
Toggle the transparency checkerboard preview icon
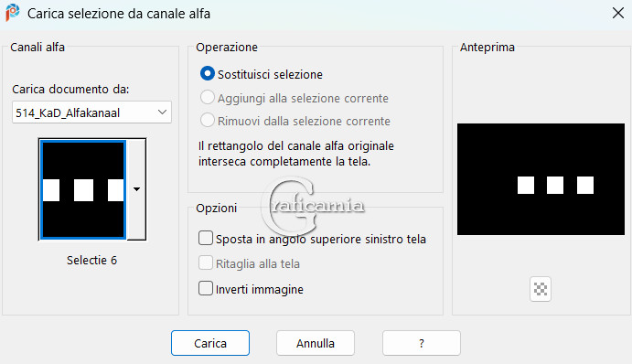541,289
